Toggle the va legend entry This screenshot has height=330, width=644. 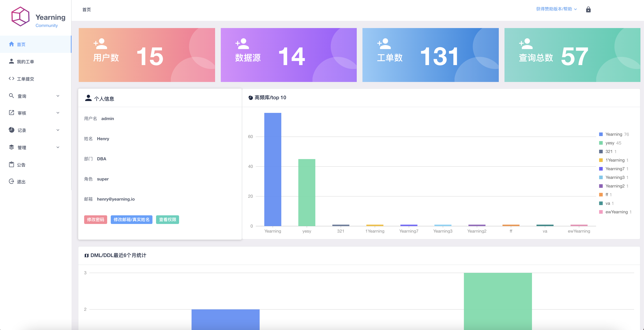click(x=606, y=203)
